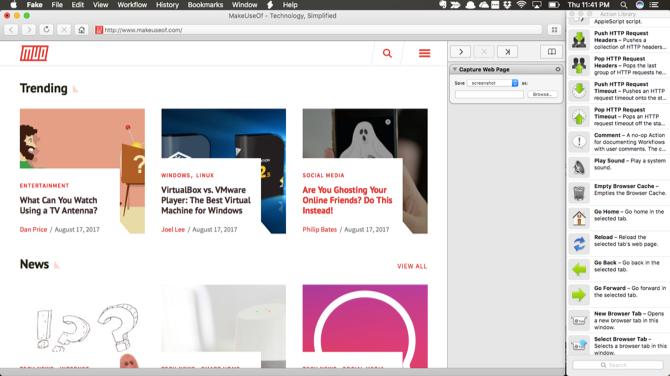Viewport: 670px width, 376px height.
Task: Open the Bookmarks menu
Action: click(x=205, y=5)
